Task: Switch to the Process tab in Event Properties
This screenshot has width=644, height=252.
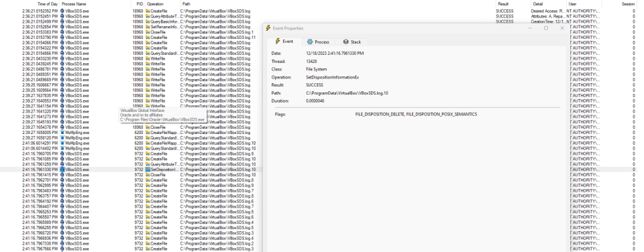Action: (318, 42)
